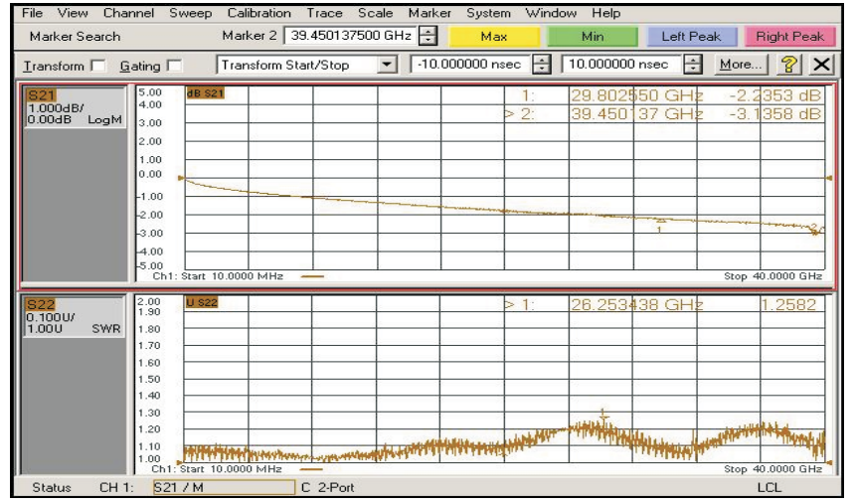Adjust the transform start time spinner
This screenshot has height=504, width=855.
(542, 66)
